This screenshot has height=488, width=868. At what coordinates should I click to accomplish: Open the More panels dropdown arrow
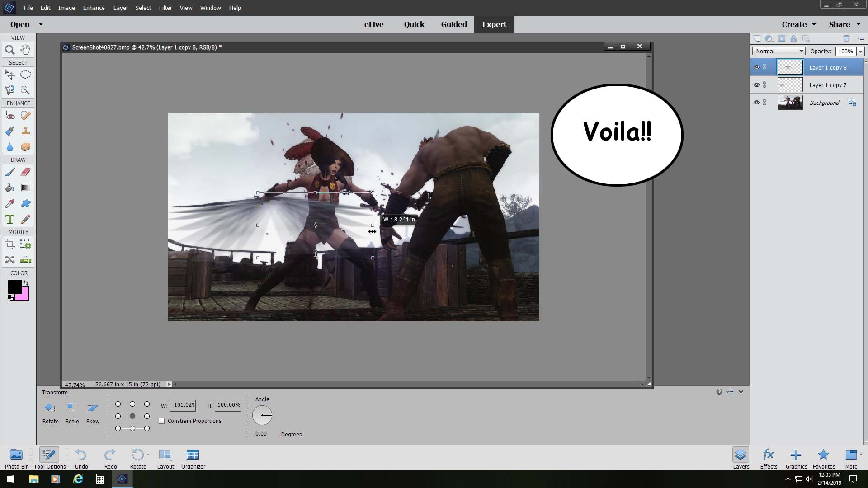pos(861,454)
